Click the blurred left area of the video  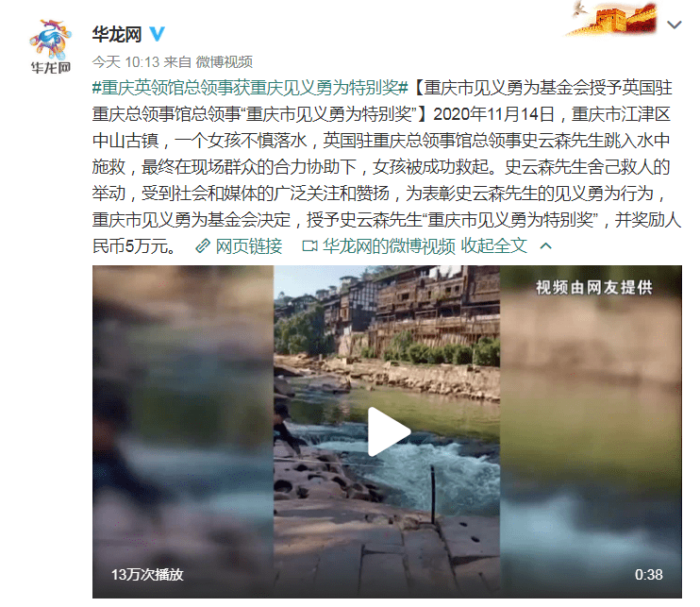coord(183,431)
